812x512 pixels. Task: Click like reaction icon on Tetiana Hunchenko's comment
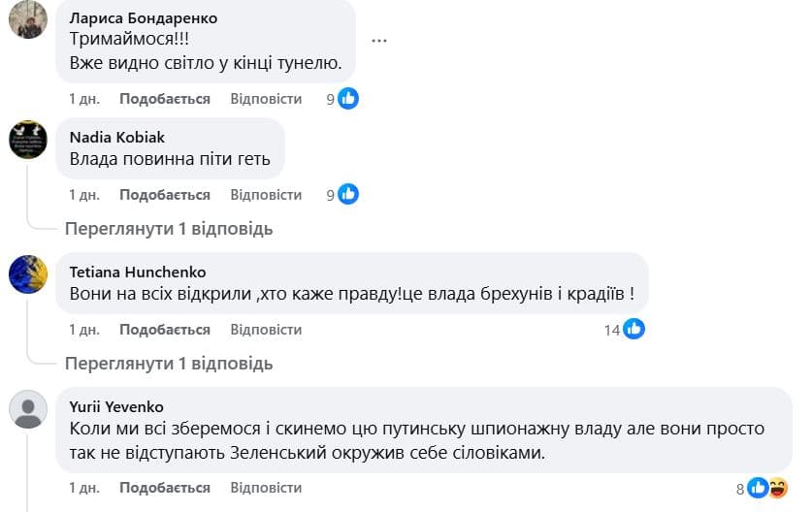click(634, 329)
